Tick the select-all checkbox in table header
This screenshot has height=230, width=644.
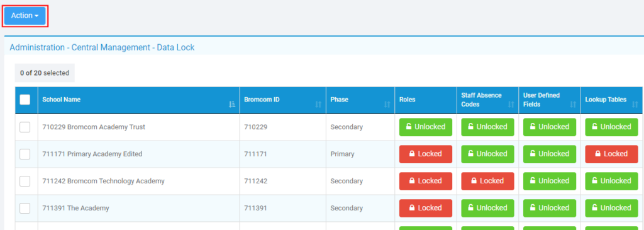[25, 100]
